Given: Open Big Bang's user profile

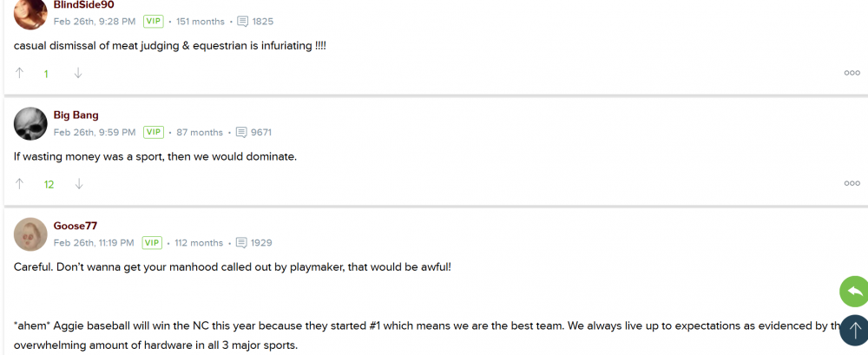Looking at the screenshot, I should click(x=76, y=115).
